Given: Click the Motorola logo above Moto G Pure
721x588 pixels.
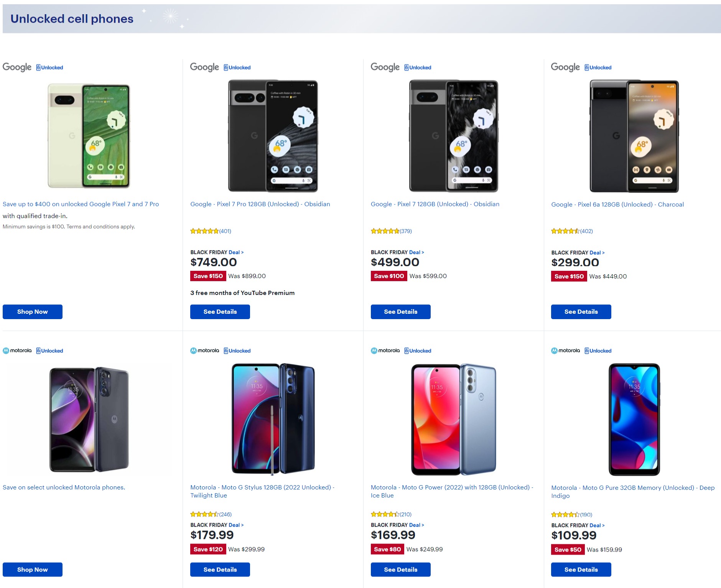Looking at the screenshot, I should (565, 351).
